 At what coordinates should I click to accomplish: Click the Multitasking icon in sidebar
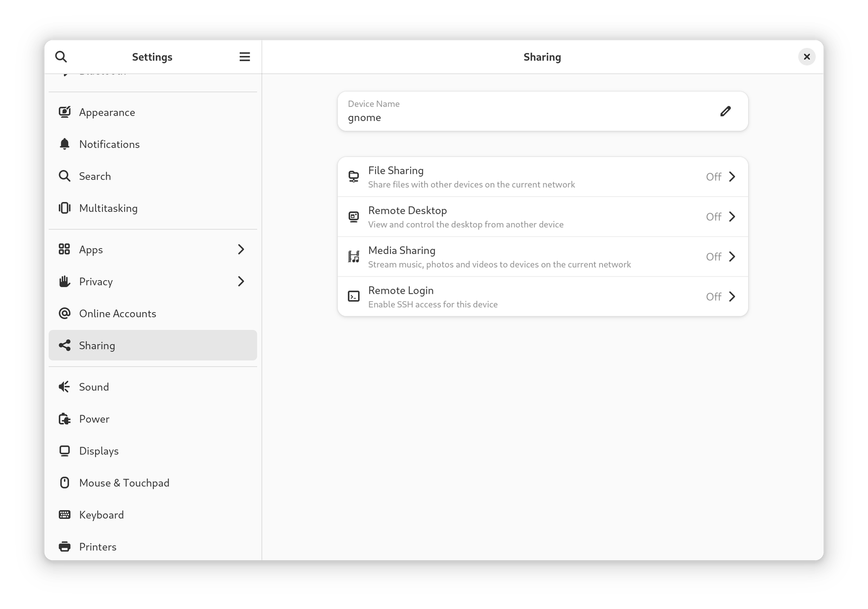tap(64, 208)
